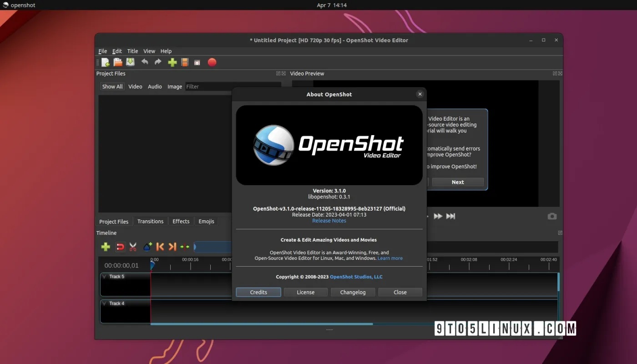Create a new project using toolbar icon
The height and width of the screenshot is (364, 637).
[106, 62]
